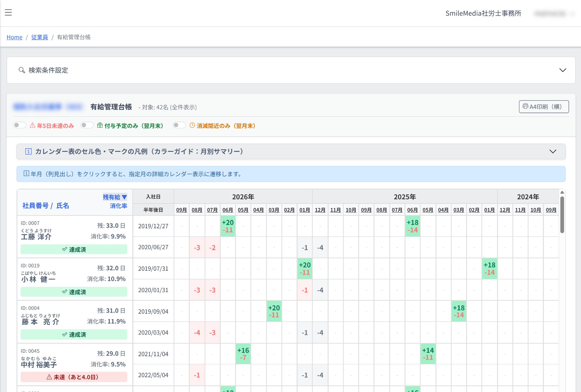Open 2024年 09月 column header
The height and width of the screenshot is (392, 581).
[x=551, y=210]
